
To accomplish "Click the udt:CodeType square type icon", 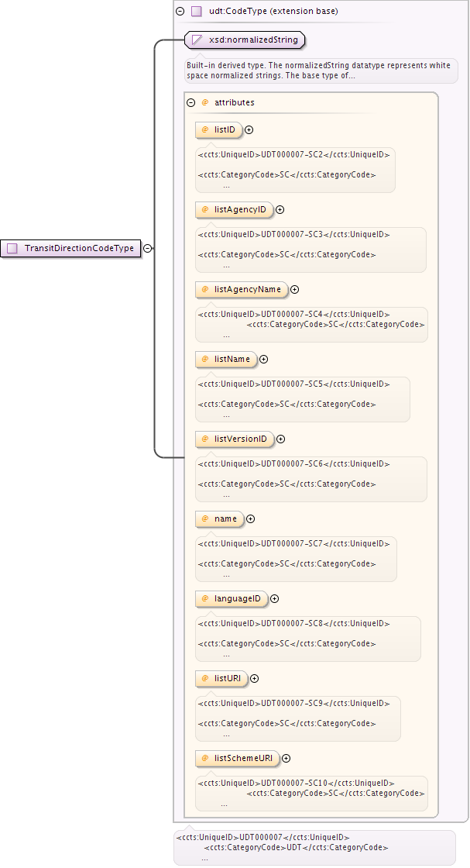I will pos(197,12).
